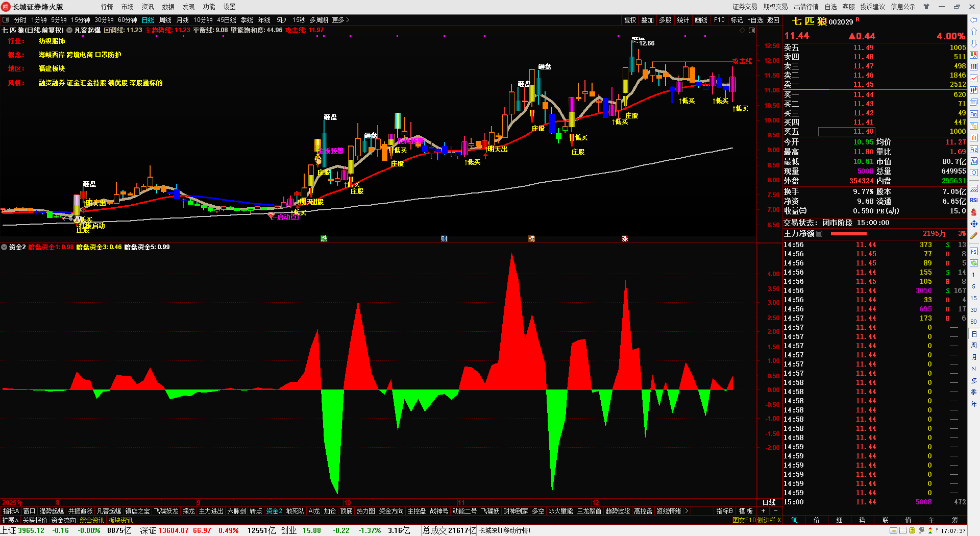The width and height of the screenshot is (980, 536).
Task: Click the layout icon left of 分时
Action: [x=6, y=20]
